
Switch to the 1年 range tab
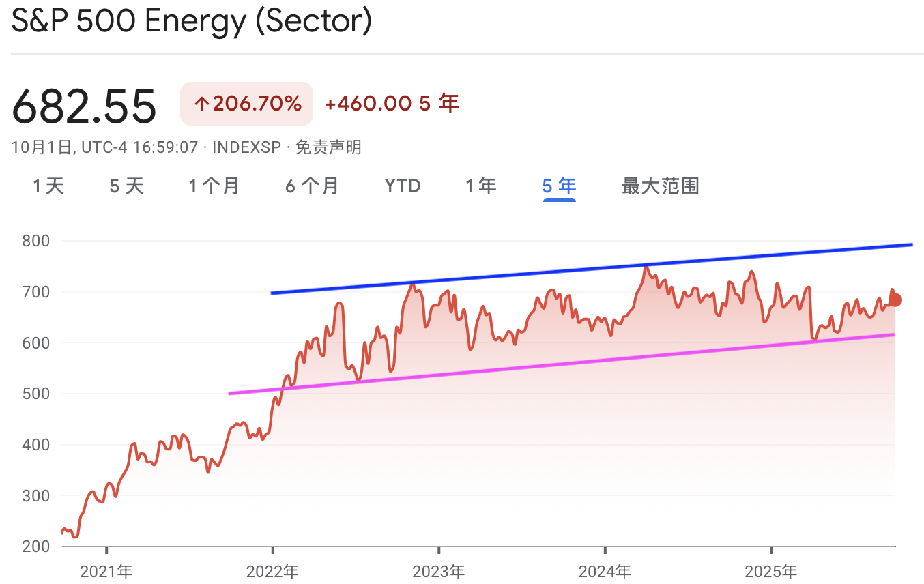[481, 186]
